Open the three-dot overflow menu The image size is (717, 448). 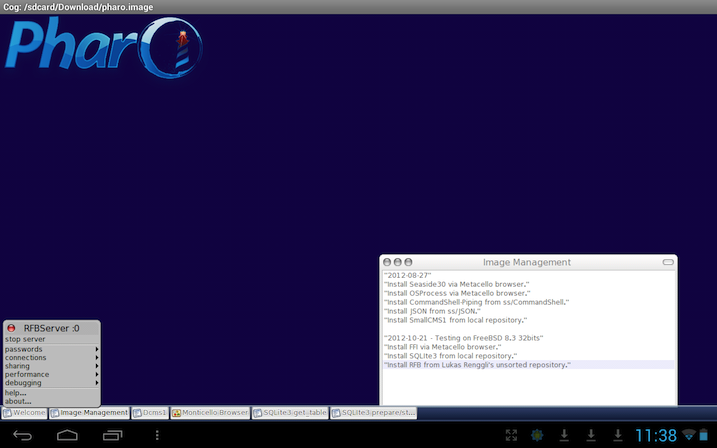tap(157, 435)
